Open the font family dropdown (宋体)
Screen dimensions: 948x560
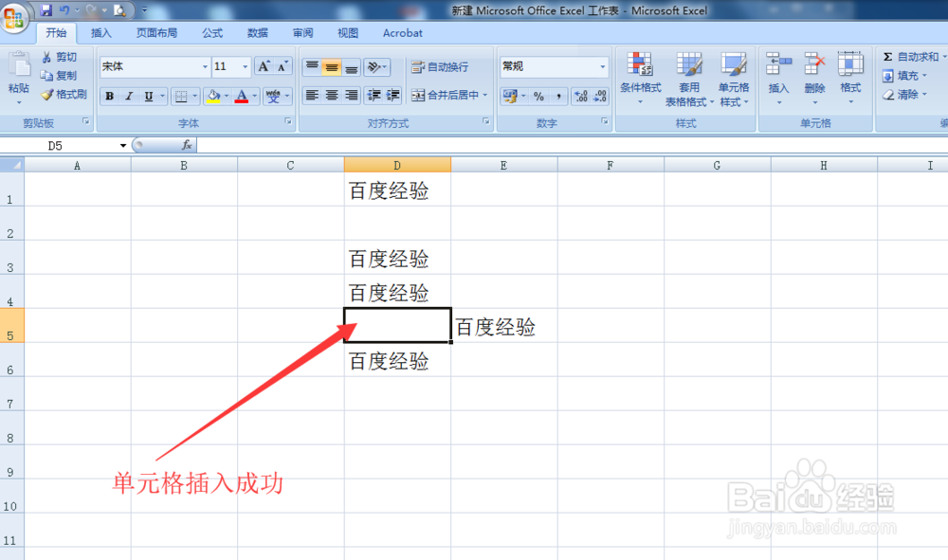[206, 67]
